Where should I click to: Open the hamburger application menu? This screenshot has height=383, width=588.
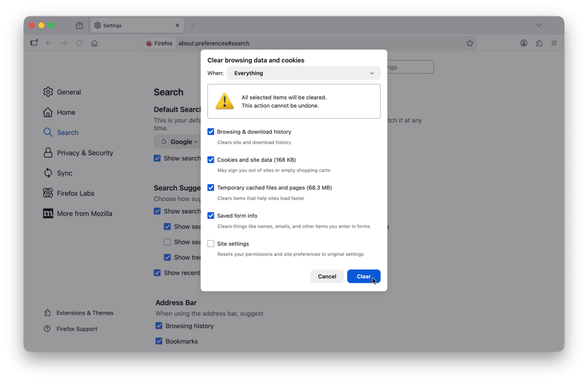pos(554,43)
